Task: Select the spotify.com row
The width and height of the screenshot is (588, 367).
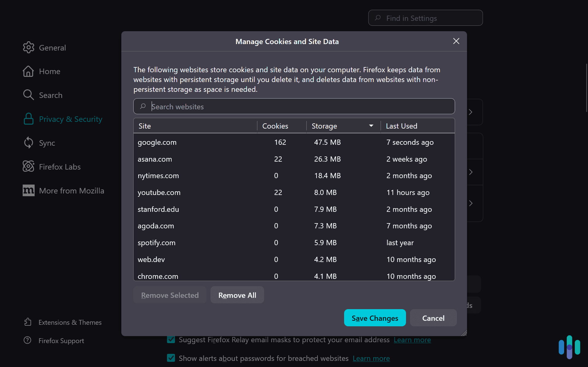Action: [294, 243]
